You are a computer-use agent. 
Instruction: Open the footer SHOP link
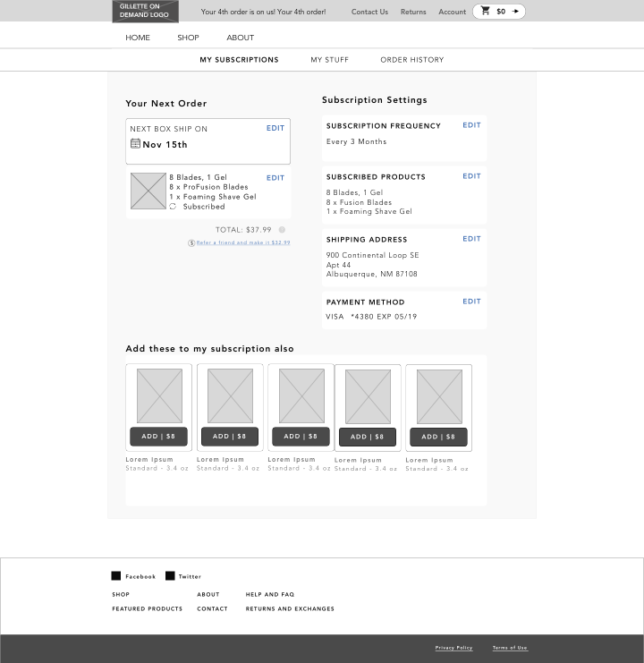click(121, 594)
